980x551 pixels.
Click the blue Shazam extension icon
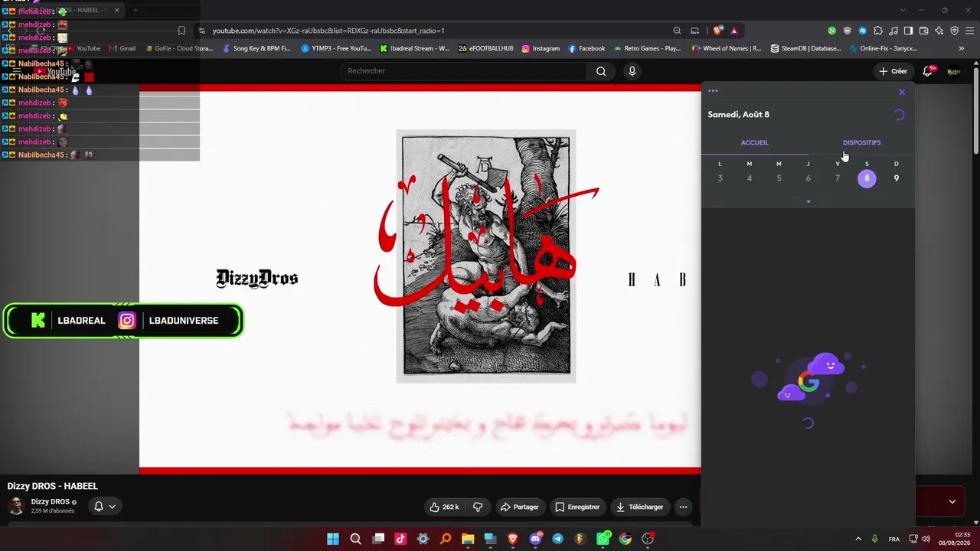(862, 31)
